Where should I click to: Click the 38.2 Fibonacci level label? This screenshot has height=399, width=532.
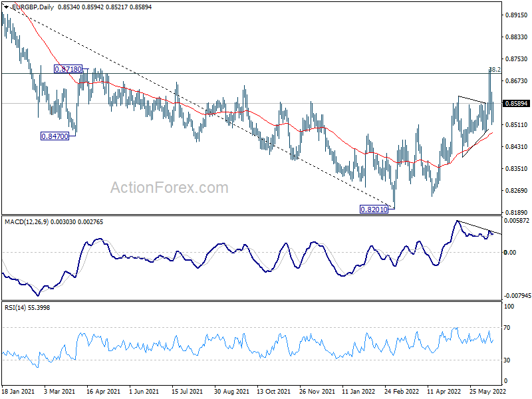tap(495, 70)
